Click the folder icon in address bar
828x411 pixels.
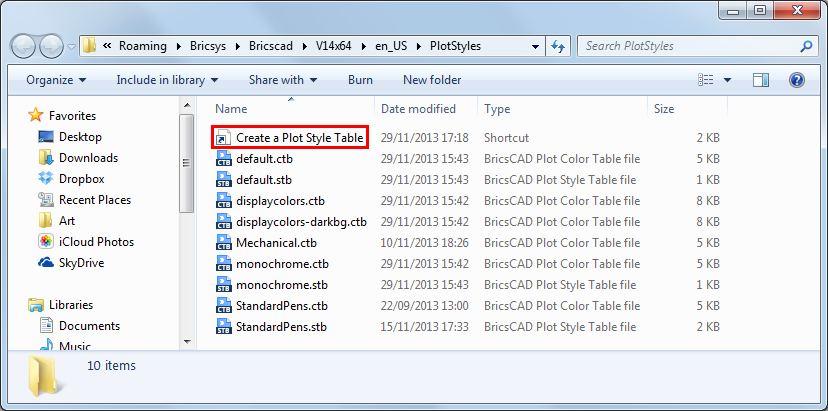point(90,46)
